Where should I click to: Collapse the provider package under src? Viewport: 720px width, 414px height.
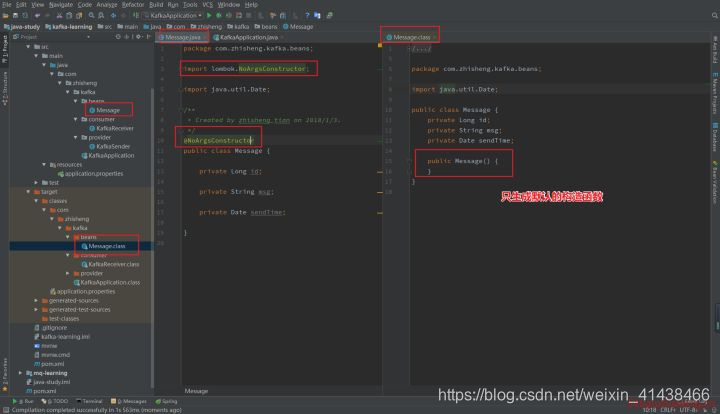[x=75, y=137]
